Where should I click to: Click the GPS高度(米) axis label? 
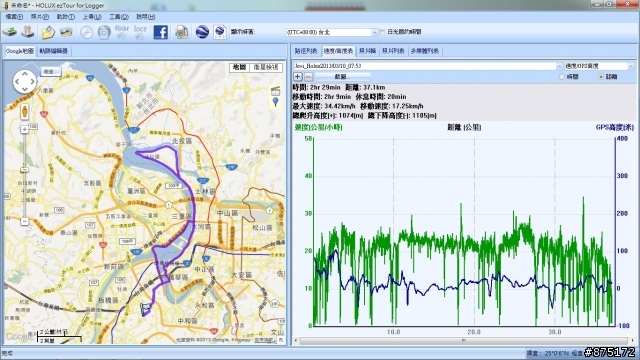614,127
